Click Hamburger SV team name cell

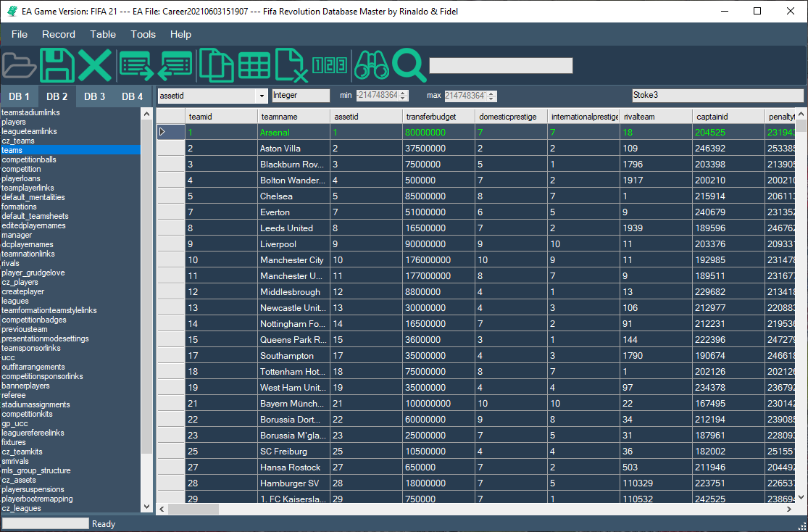coord(294,483)
